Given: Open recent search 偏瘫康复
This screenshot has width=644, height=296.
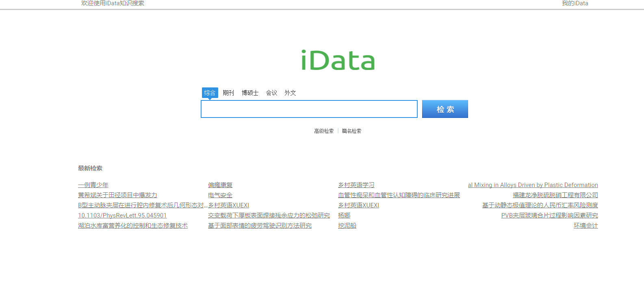Looking at the screenshot, I should coord(220,185).
